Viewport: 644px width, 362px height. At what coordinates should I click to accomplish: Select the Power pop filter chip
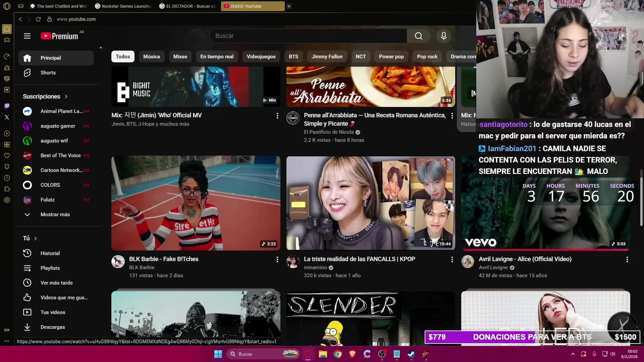click(391, 57)
